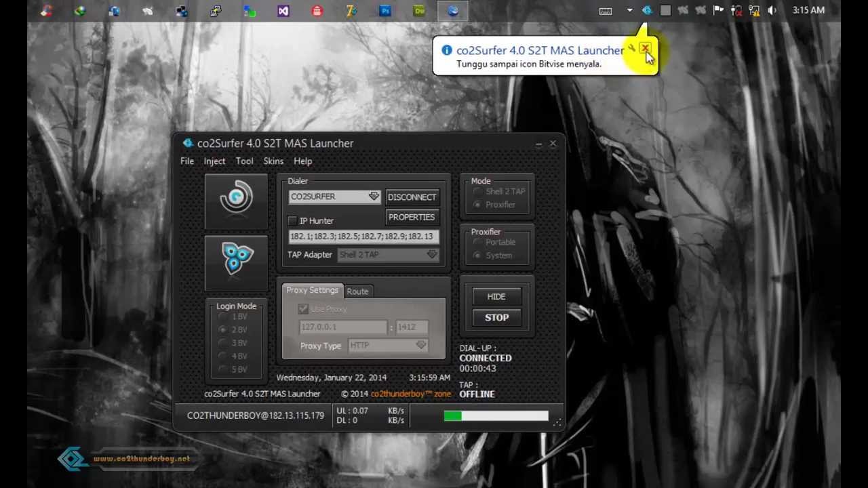Click the OFFLINE TAP status text
868x488 pixels.
pyautogui.click(x=477, y=394)
